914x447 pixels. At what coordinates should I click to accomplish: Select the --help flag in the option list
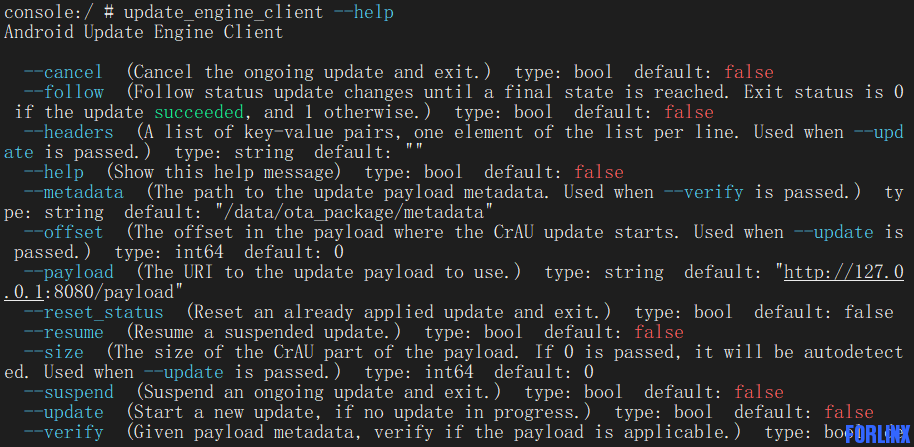(54, 173)
